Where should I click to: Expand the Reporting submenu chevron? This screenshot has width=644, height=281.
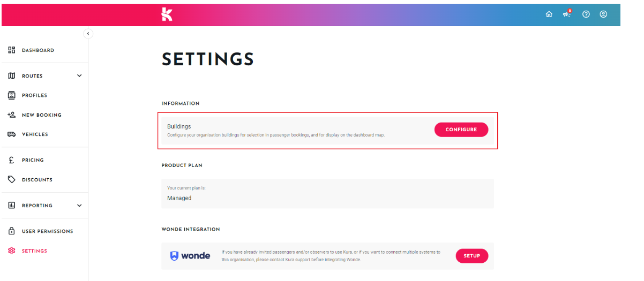79,206
